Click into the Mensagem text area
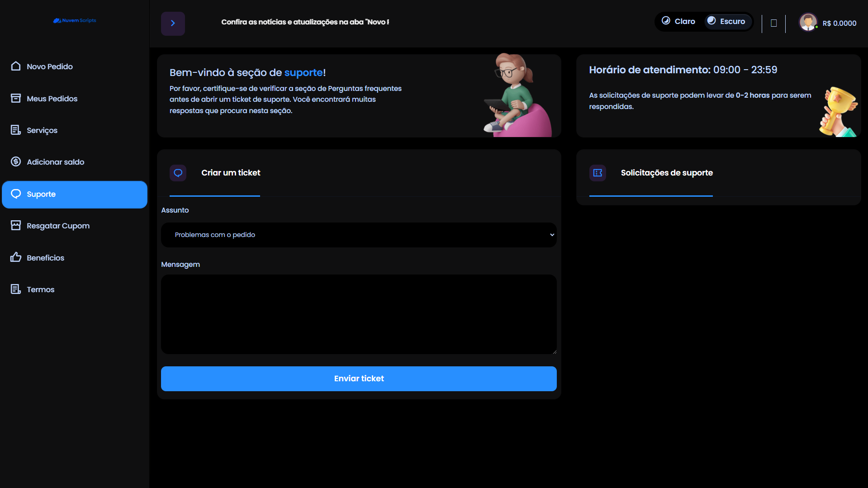868x488 pixels. [359, 314]
